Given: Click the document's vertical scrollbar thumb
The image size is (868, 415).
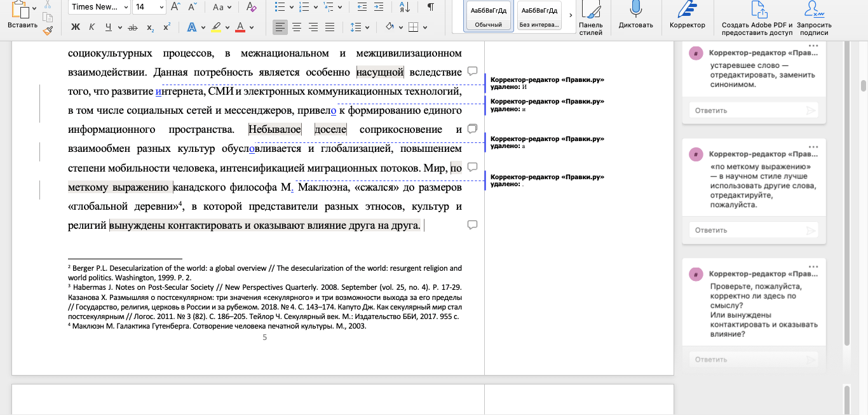Looking at the screenshot, I should pyautogui.click(x=864, y=86).
